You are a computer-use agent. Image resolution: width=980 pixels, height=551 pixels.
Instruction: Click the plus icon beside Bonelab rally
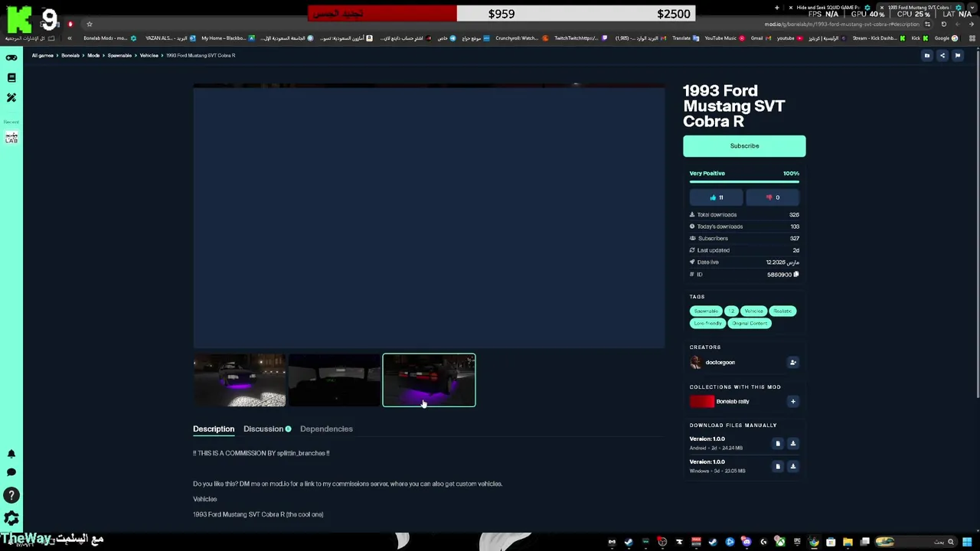pyautogui.click(x=793, y=401)
